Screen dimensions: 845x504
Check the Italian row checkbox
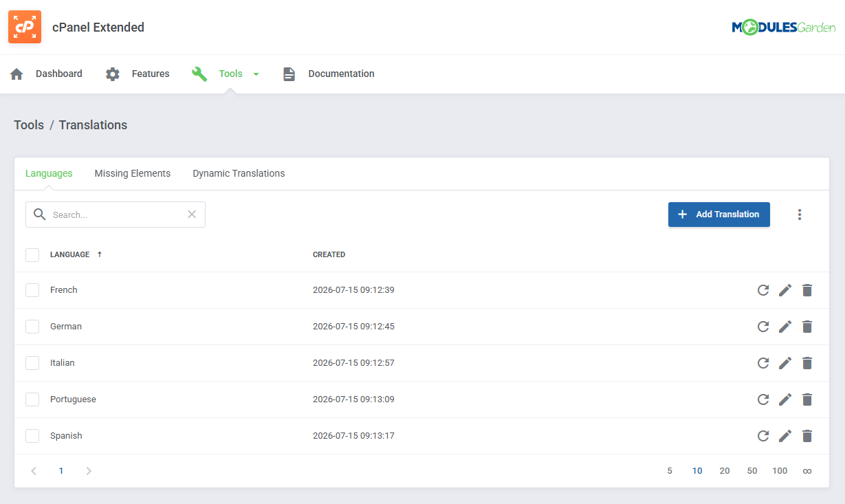[x=32, y=363]
